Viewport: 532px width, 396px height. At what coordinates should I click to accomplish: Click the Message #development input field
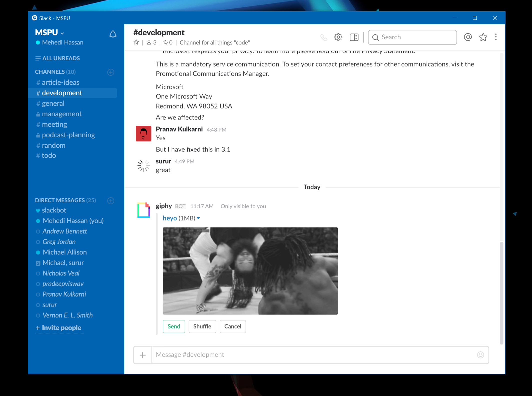[x=312, y=354]
